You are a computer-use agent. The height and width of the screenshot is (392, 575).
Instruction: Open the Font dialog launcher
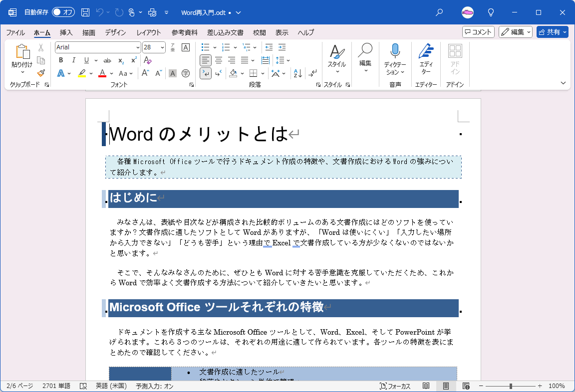tap(192, 85)
